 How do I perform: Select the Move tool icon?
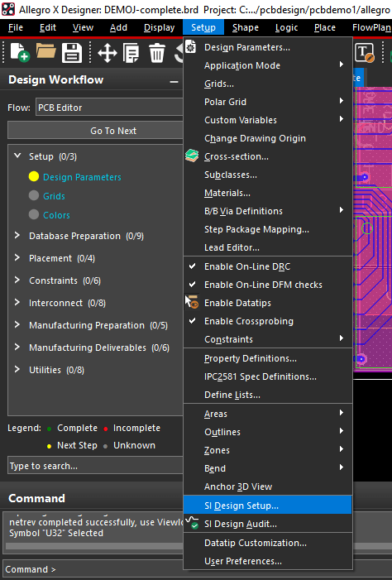tap(108, 52)
